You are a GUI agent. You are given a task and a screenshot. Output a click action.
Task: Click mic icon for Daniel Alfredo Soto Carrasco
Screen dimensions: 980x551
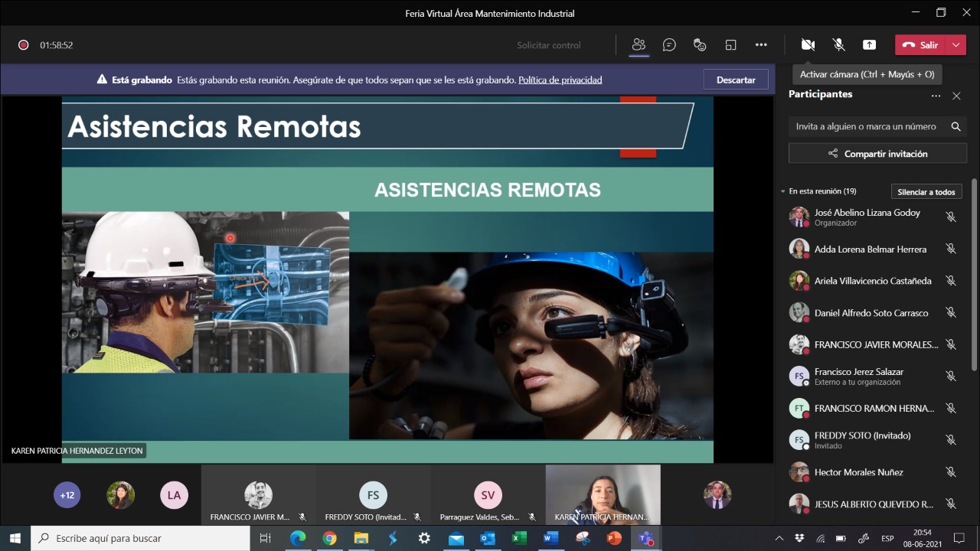[x=951, y=312]
